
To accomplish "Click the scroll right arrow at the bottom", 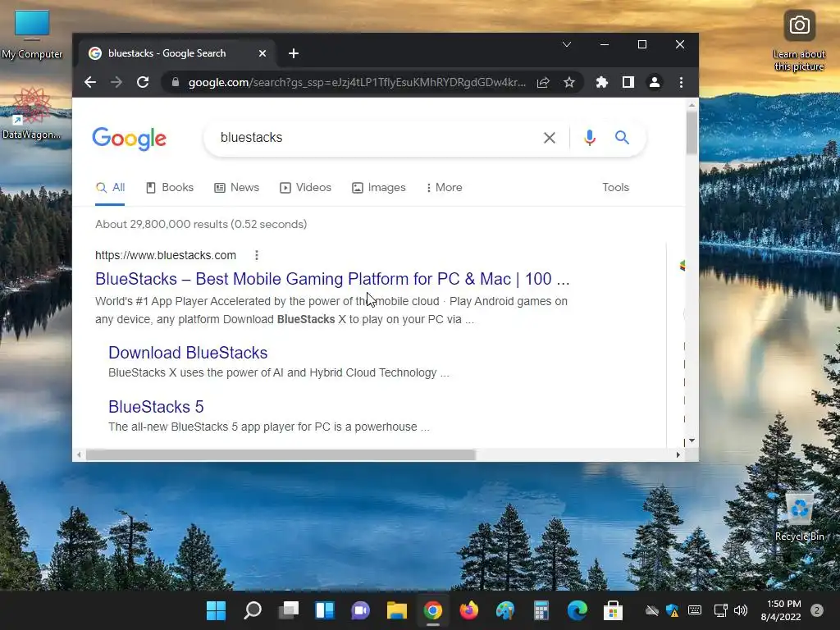I will 678,454.
